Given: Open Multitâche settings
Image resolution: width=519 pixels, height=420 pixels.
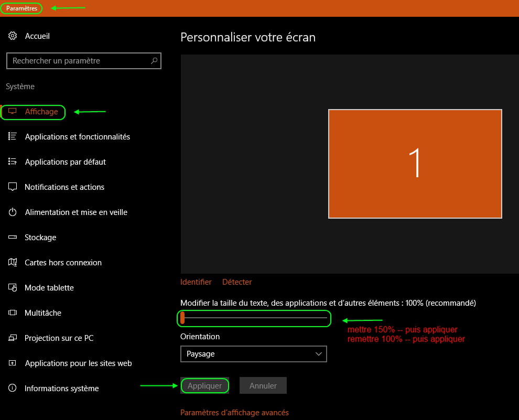Looking at the screenshot, I should point(42,313).
